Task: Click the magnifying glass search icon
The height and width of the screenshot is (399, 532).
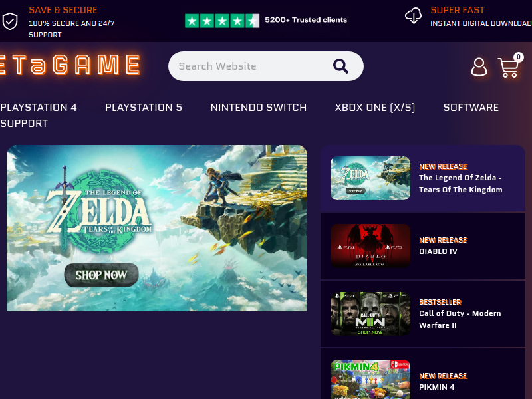Action: coord(340,66)
